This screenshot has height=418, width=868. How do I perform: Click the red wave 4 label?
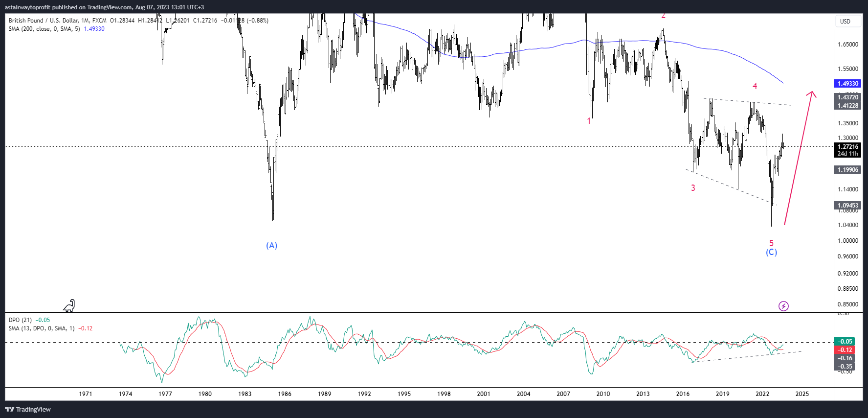point(755,87)
